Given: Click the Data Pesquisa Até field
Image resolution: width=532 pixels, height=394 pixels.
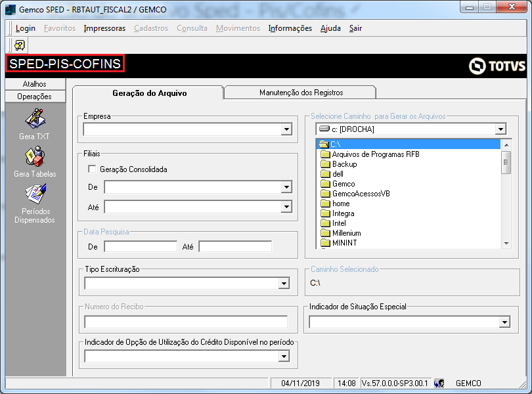Looking at the screenshot, I should (x=235, y=246).
